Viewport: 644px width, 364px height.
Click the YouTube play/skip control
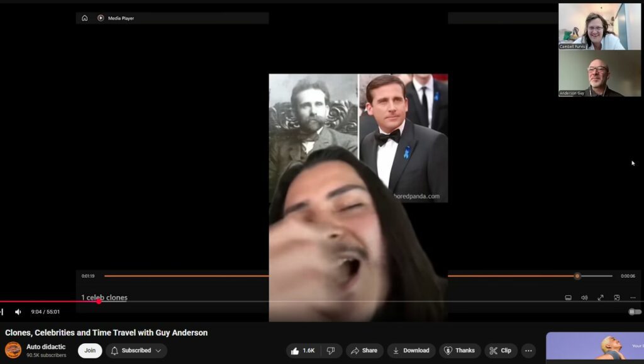(x=2, y=312)
